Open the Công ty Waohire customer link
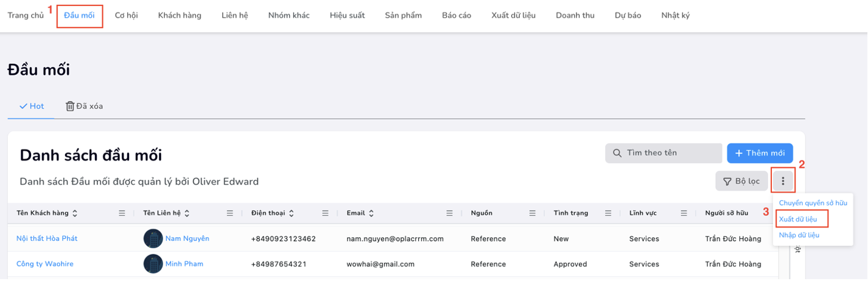868x281 pixels. 45,264
